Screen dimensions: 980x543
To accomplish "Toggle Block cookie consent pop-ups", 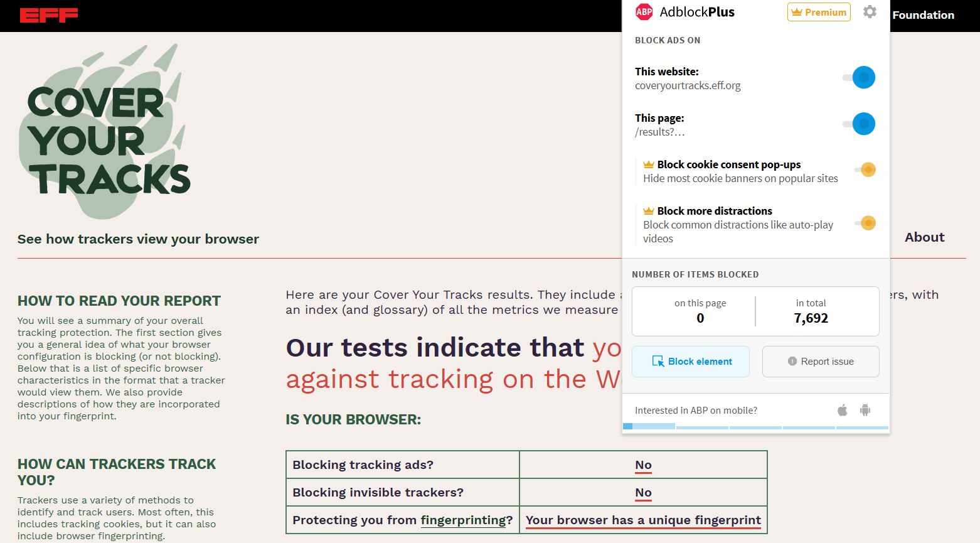I will click(x=865, y=169).
